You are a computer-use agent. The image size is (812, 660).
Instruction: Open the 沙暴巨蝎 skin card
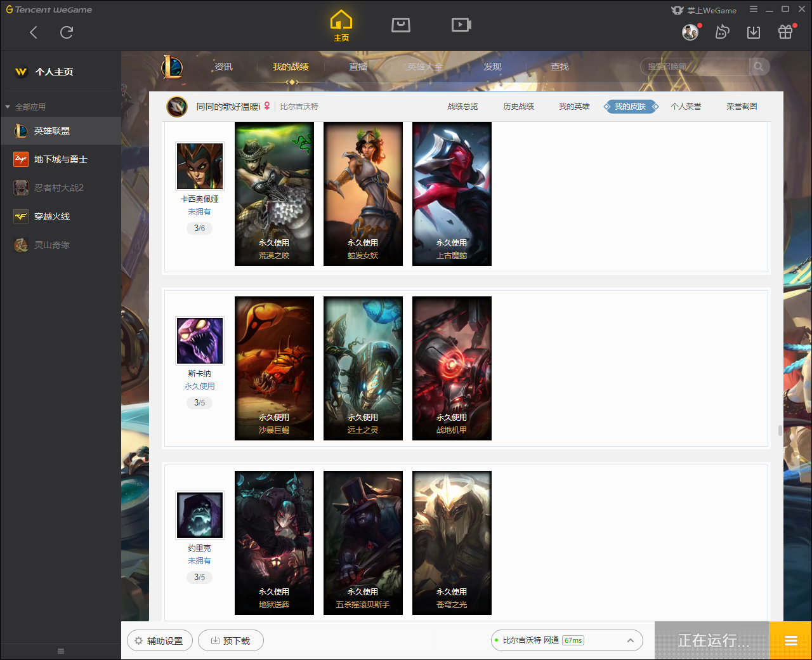pyautogui.click(x=274, y=368)
